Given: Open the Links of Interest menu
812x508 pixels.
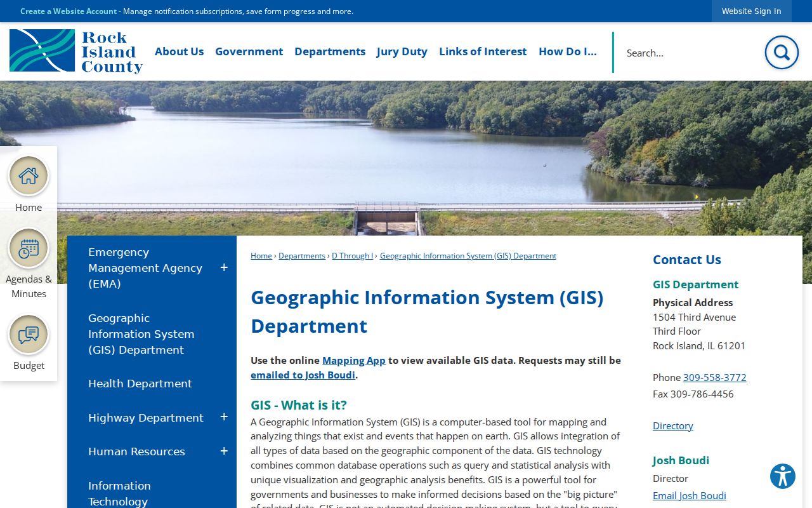Looking at the screenshot, I should (483, 51).
